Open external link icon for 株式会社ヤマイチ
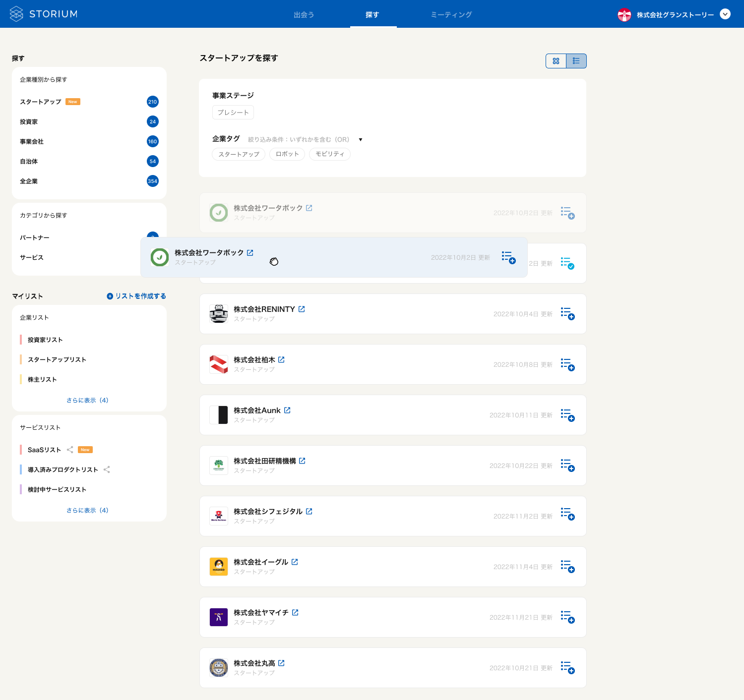This screenshot has width=744, height=700. [295, 612]
